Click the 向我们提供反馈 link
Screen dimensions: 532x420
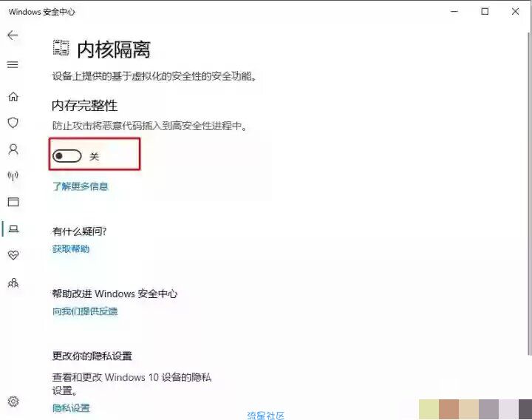pos(85,311)
